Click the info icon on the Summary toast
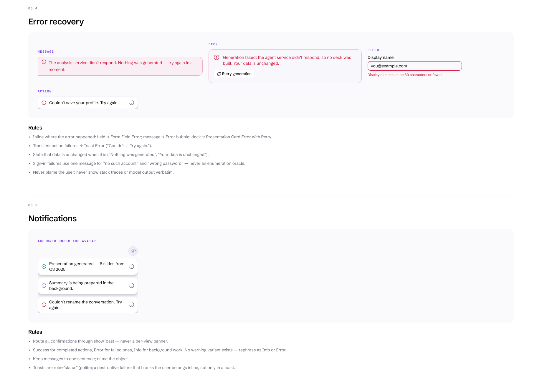 tap(44, 286)
